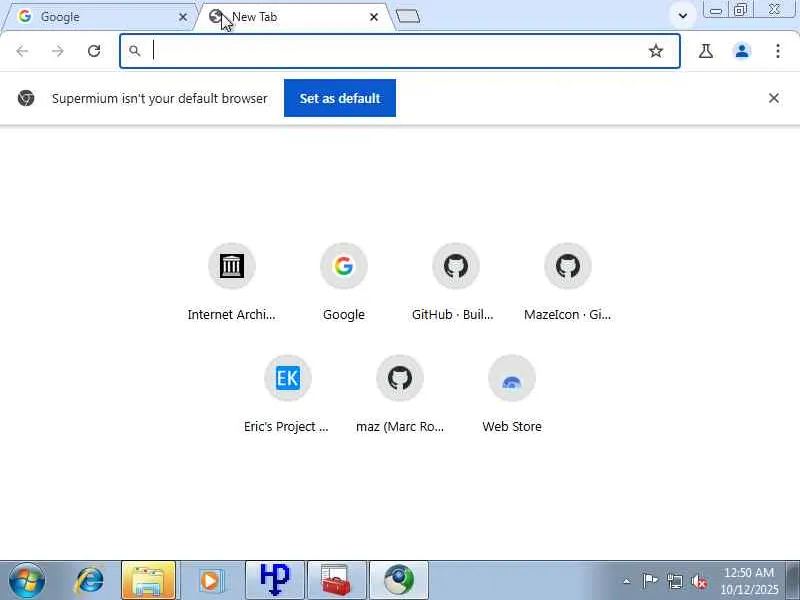Image resolution: width=800 pixels, height=600 pixels.
Task: Open the MazeIcon · Gi... GitHub shortcut
Action: point(568,283)
